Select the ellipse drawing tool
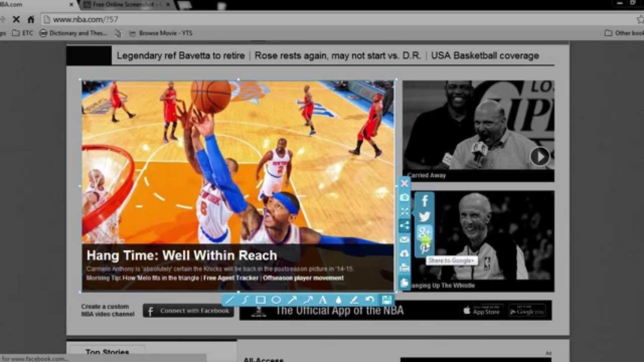644x362 pixels. (276, 300)
